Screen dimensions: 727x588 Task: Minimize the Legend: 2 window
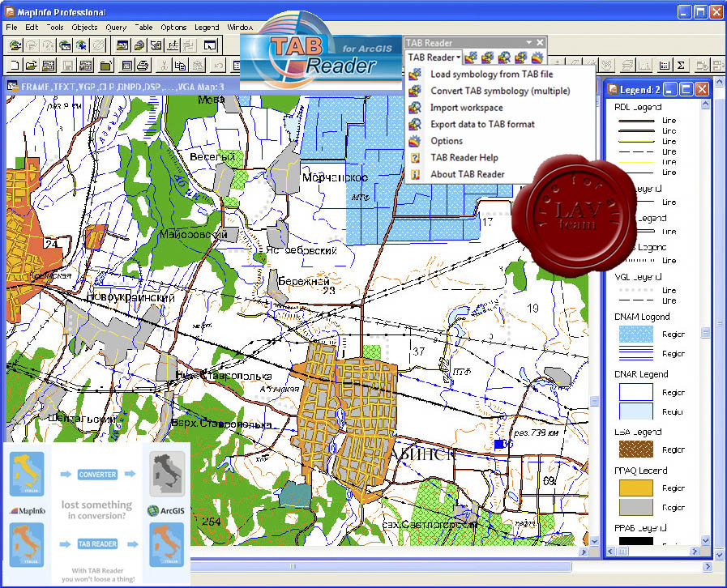pyautogui.click(x=669, y=89)
